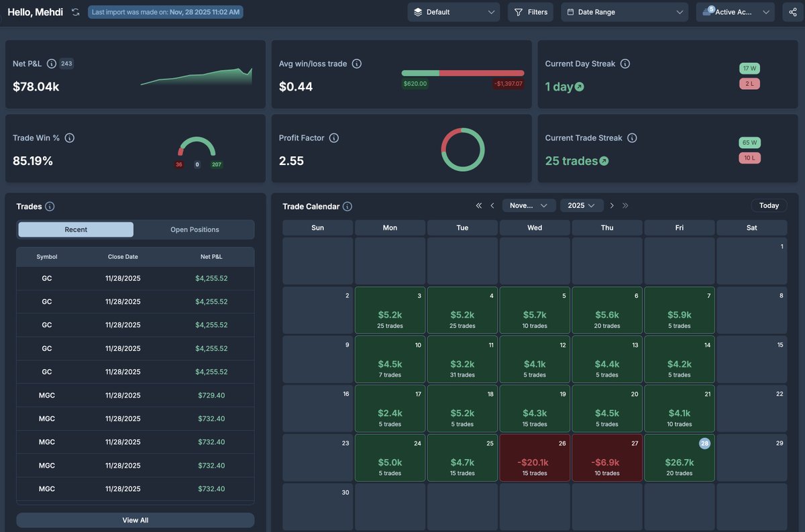Click the layers icon beside Default

point(417,11)
